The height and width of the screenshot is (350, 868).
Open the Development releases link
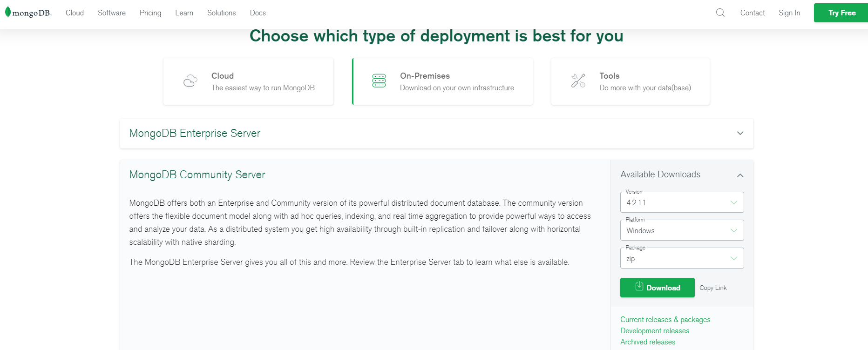(655, 331)
